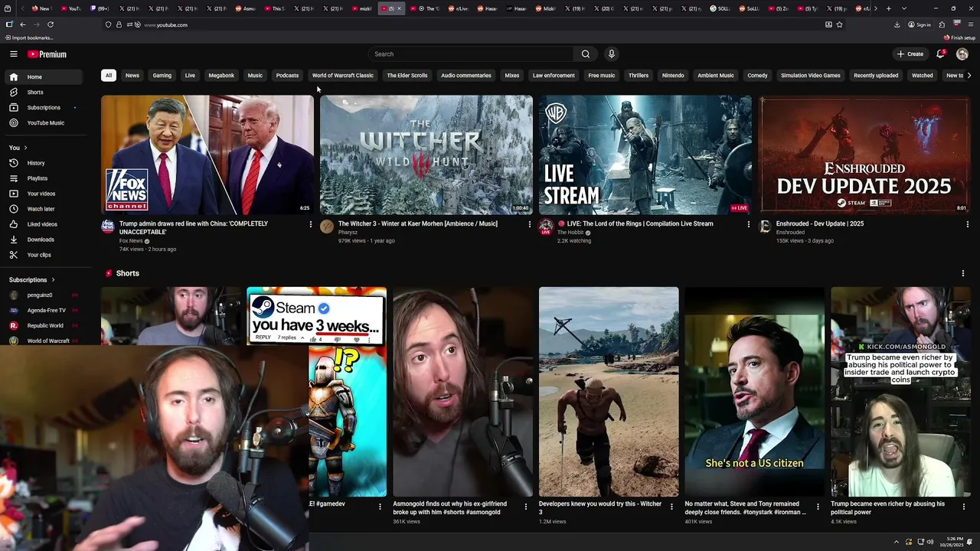Select the Gaming filter chip
This screenshot has width=980, height=551.
coord(162,76)
